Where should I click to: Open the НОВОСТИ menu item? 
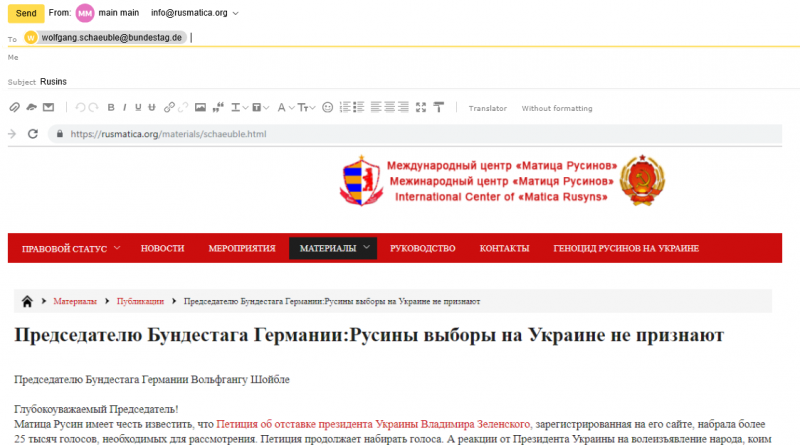click(162, 249)
